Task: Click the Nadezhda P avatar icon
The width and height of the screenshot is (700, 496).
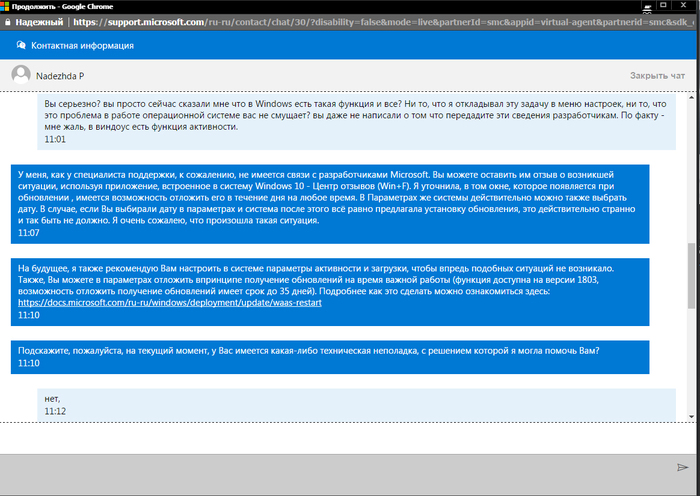Action: 21,75
